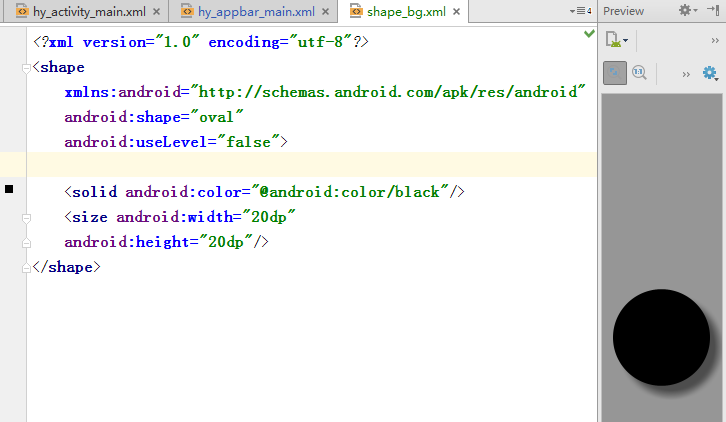Collapse the opening shape tag fold marker
Screen dimensions: 726x422
tap(26, 69)
